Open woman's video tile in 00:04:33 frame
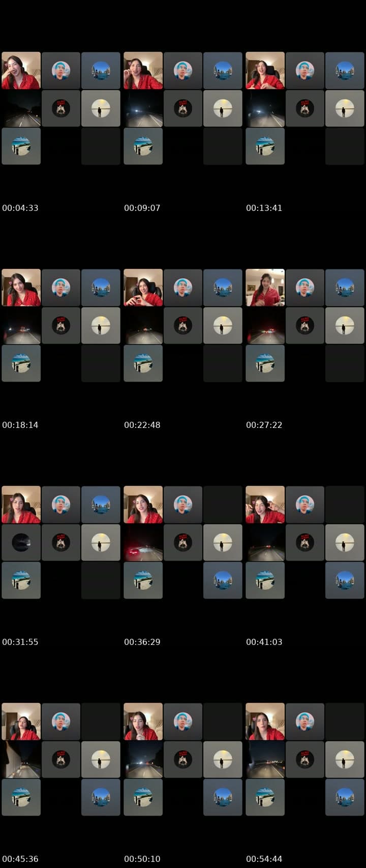This screenshot has height=868, width=366. (21, 71)
